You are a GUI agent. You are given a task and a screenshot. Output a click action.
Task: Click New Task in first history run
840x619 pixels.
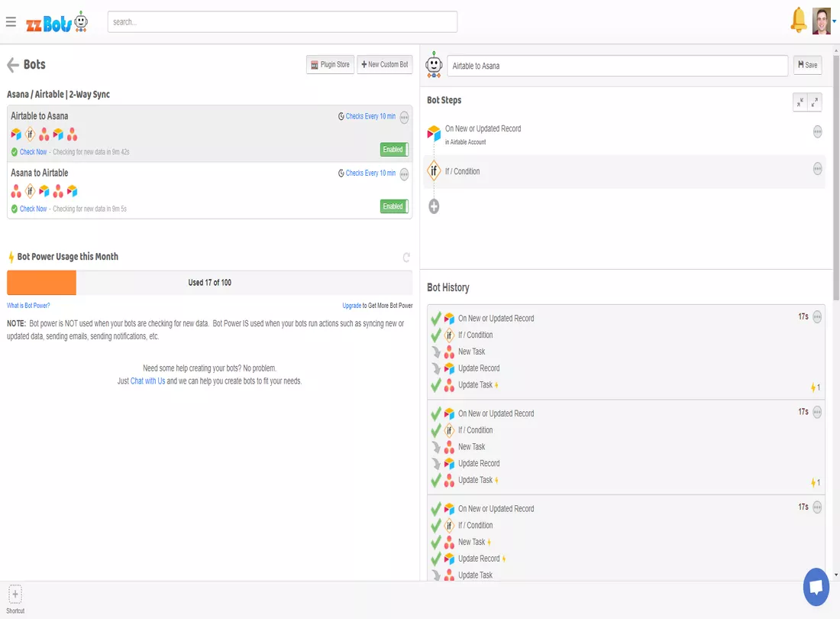(x=471, y=352)
